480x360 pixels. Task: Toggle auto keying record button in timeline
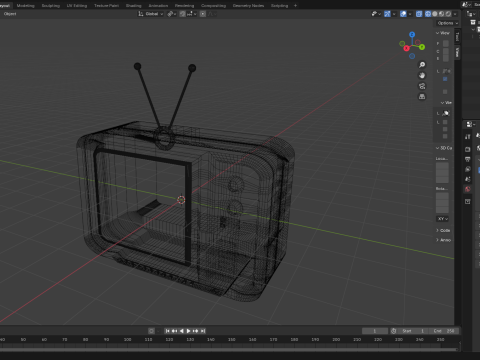click(x=151, y=331)
